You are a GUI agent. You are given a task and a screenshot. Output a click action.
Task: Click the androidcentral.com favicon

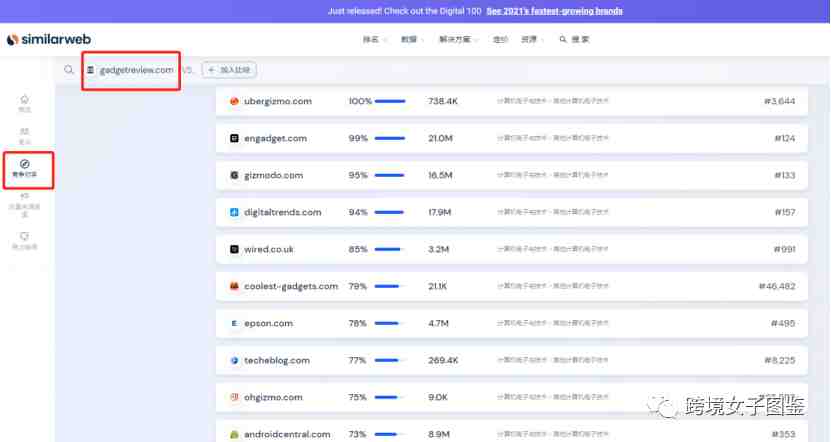click(x=234, y=434)
